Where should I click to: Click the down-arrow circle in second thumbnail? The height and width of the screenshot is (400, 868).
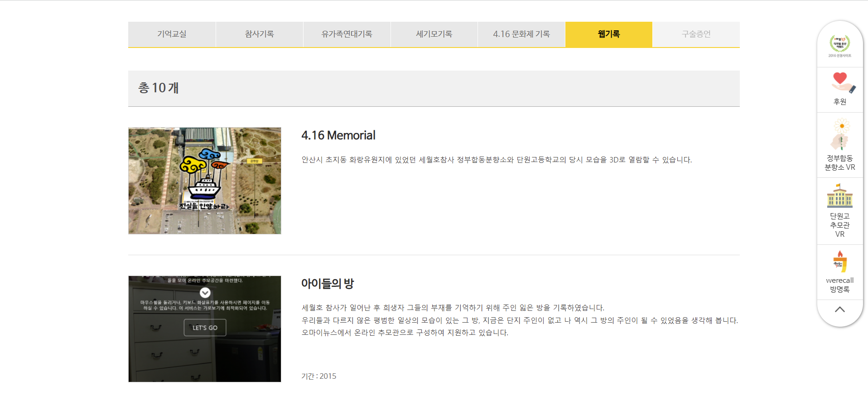pyautogui.click(x=205, y=292)
